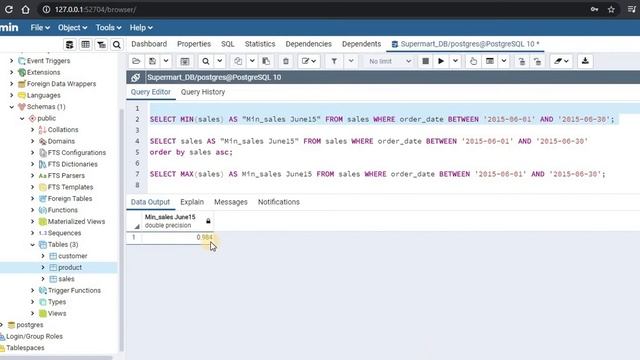Image resolution: width=640 pixels, height=360 pixels.
Task: Open the Execute options dropdown arrow
Action: [455, 61]
